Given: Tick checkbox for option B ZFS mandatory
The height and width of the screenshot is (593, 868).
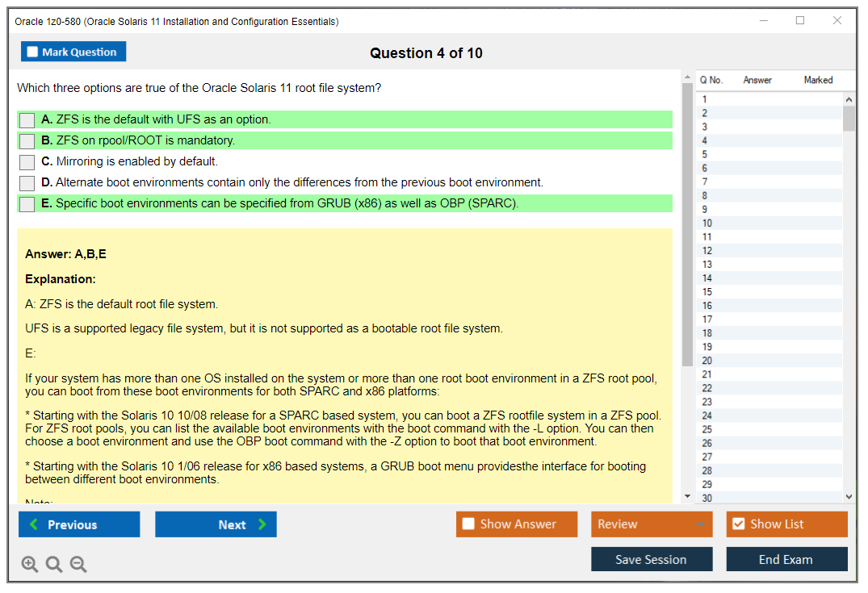Looking at the screenshot, I should [27, 141].
